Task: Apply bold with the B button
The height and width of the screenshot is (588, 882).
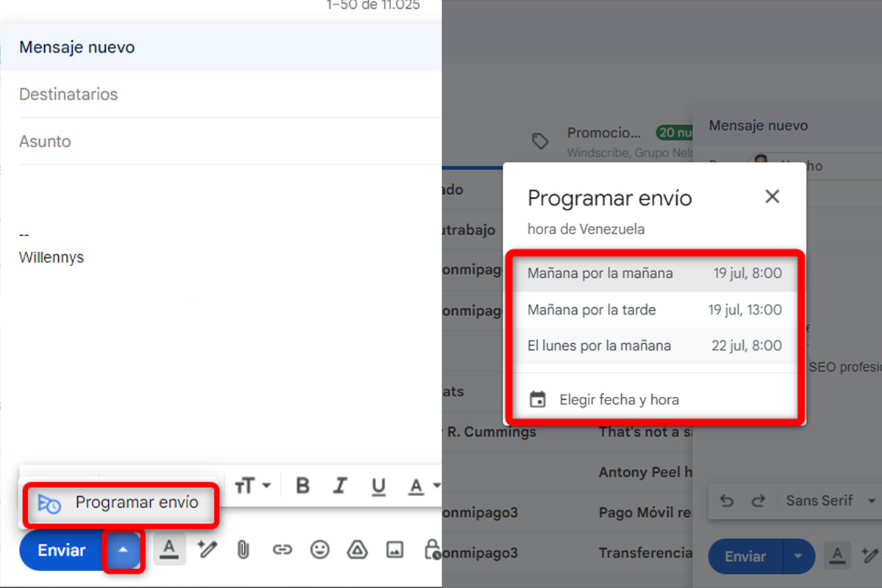Action: click(x=302, y=486)
